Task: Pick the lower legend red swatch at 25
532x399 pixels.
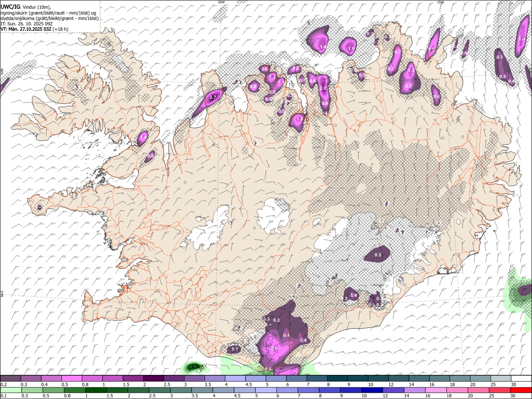Action: [x=499, y=390]
